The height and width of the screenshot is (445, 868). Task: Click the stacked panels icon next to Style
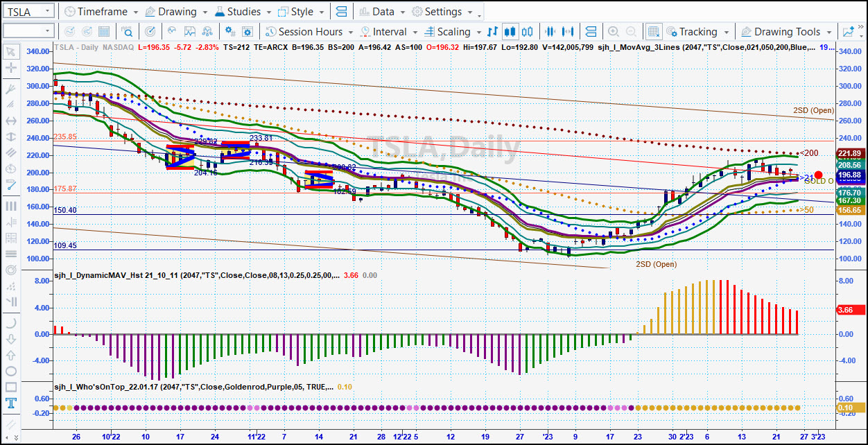(x=340, y=12)
